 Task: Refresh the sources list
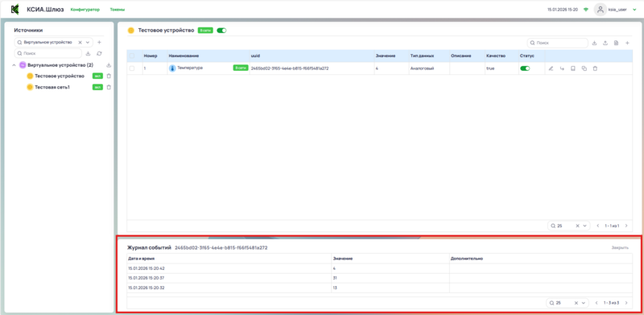99,53
